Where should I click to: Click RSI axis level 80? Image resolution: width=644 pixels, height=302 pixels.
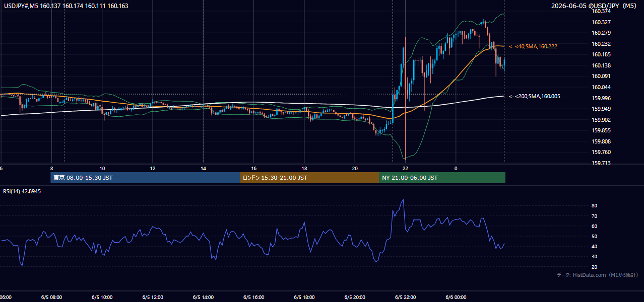click(x=595, y=206)
